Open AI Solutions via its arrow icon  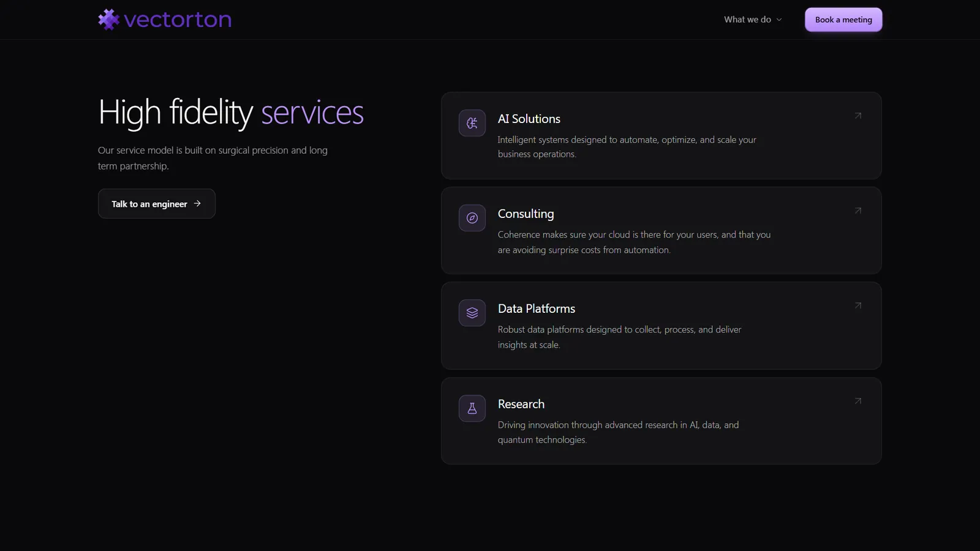(858, 116)
